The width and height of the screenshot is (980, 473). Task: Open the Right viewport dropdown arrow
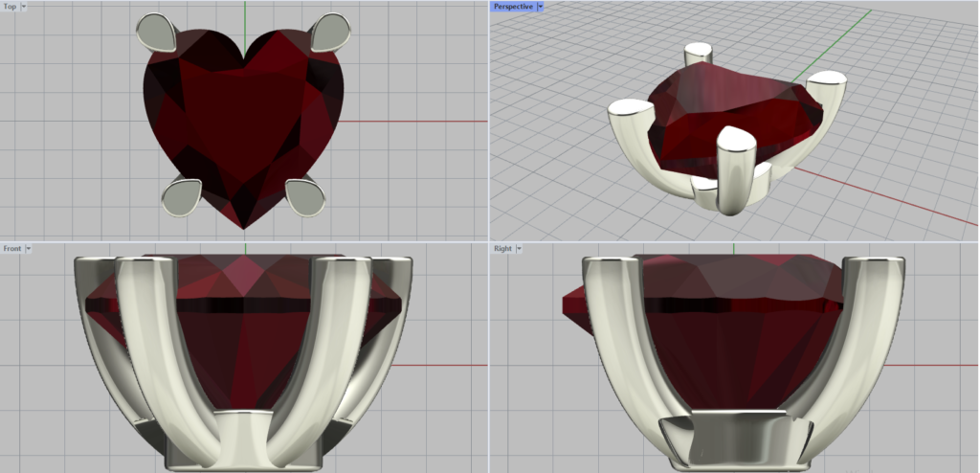tap(519, 248)
